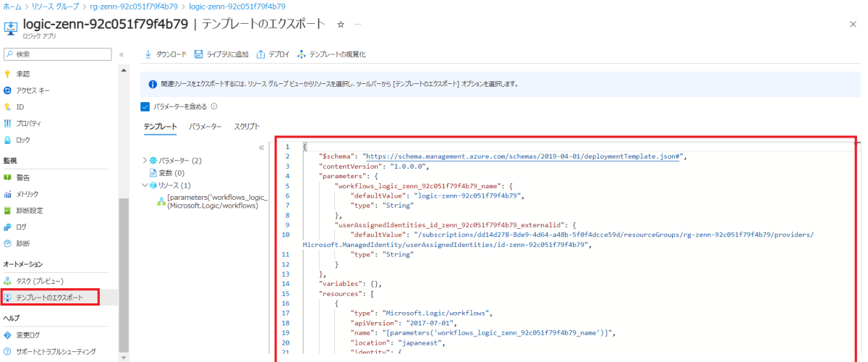Open メトリック menu item text
The height and width of the screenshot is (362, 868).
(x=27, y=194)
